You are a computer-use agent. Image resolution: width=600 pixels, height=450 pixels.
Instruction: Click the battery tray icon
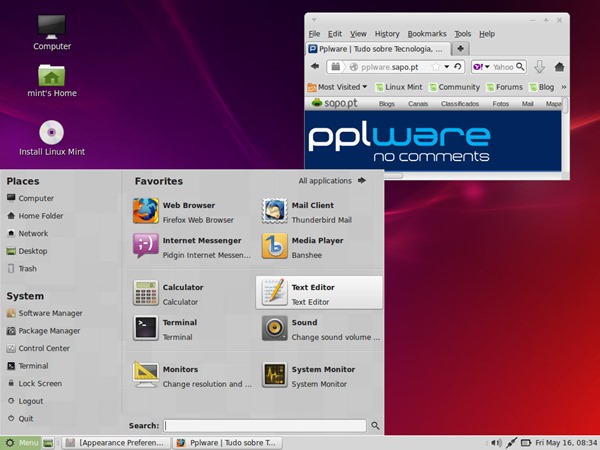[526, 443]
